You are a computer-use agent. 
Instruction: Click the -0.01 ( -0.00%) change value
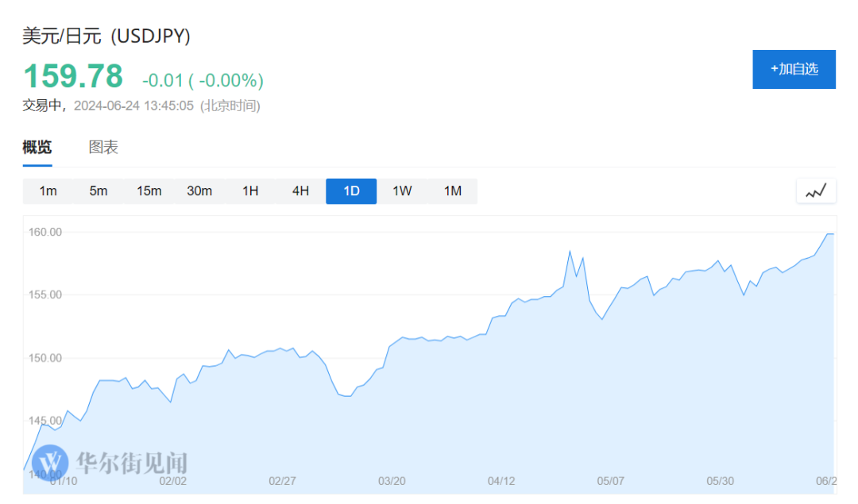[x=203, y=80]
